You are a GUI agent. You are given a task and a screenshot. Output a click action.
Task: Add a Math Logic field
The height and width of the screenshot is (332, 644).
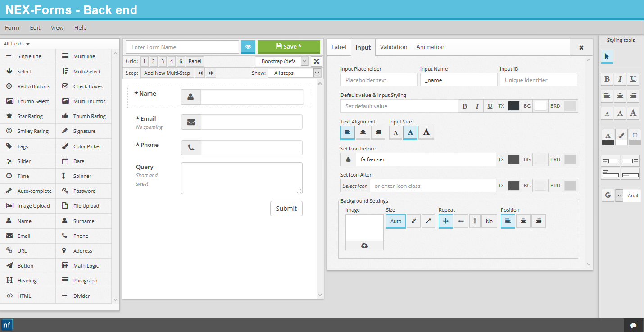point(84,266)
